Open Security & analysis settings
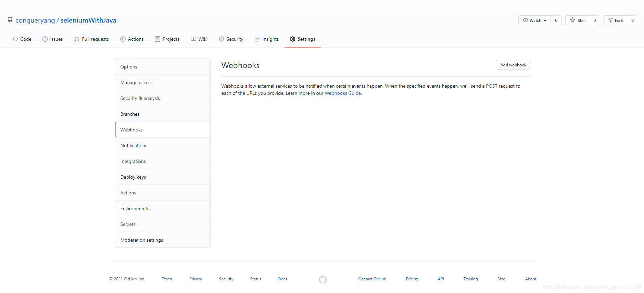The width and height of the screenshot is (644, 293). pyautogui.click(x=163, y=98)
